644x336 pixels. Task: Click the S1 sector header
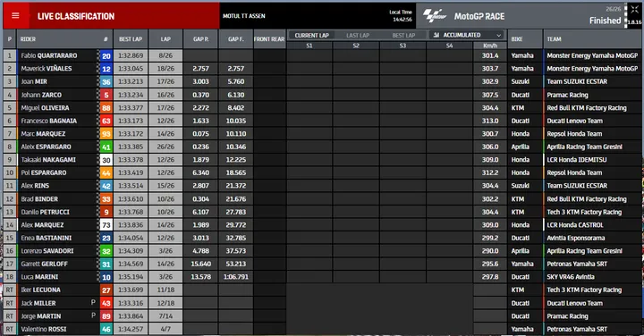309,46
